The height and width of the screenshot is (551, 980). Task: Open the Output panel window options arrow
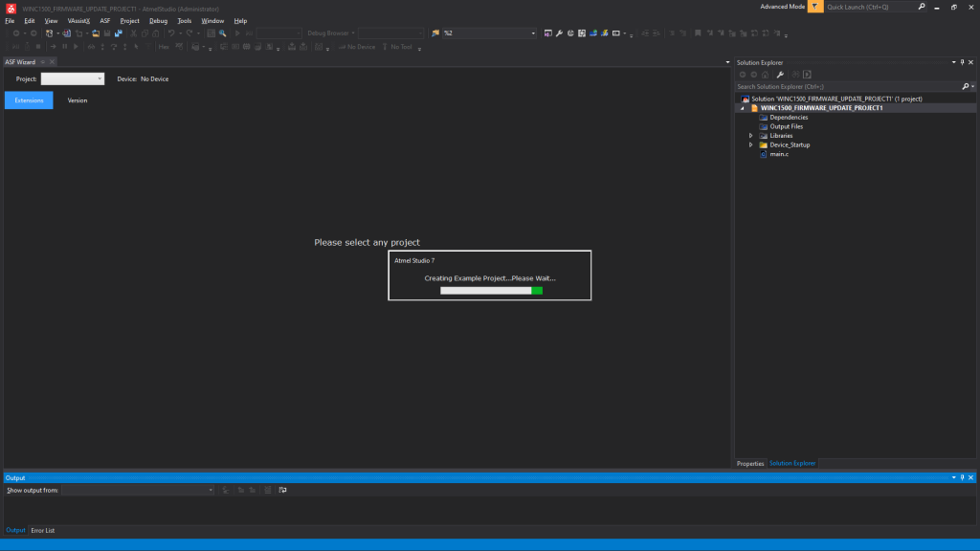click(x=954, y=478)
